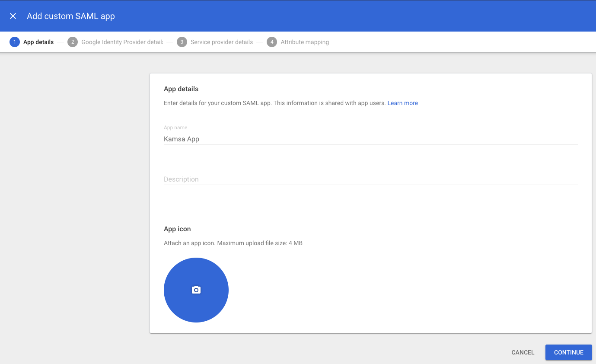The width and height of the screenshot is (596, 364).
Task: Close the Add custom SAML app dialog
Action: (13, 16)
